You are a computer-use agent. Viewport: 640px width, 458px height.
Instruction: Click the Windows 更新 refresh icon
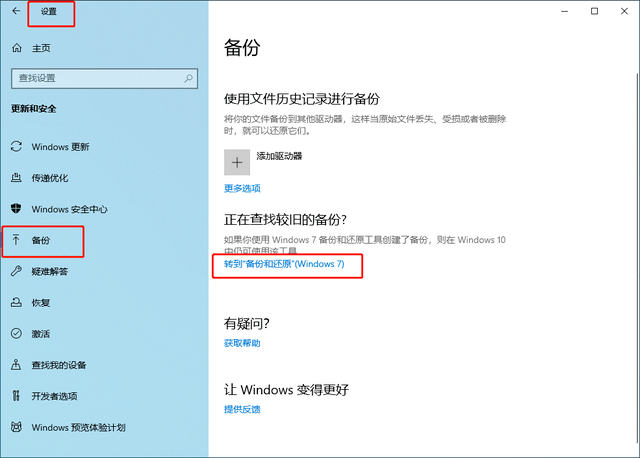point(16,147)
